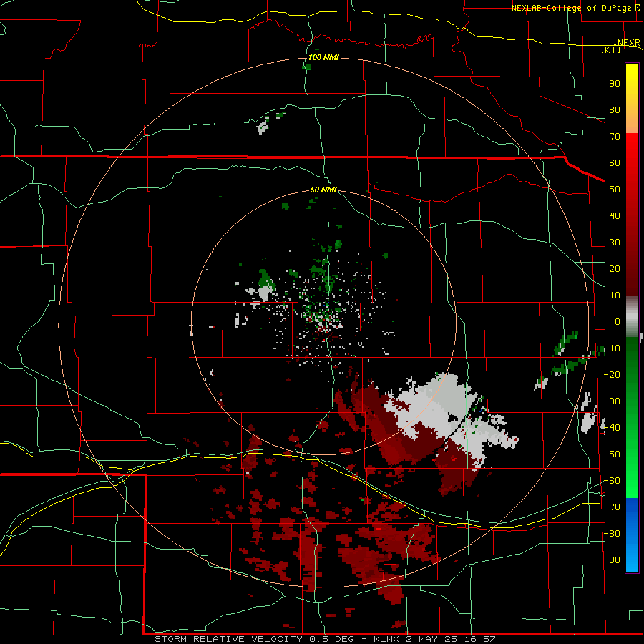
Task: Click the 60 knots scale label
Action: point(615,162)
